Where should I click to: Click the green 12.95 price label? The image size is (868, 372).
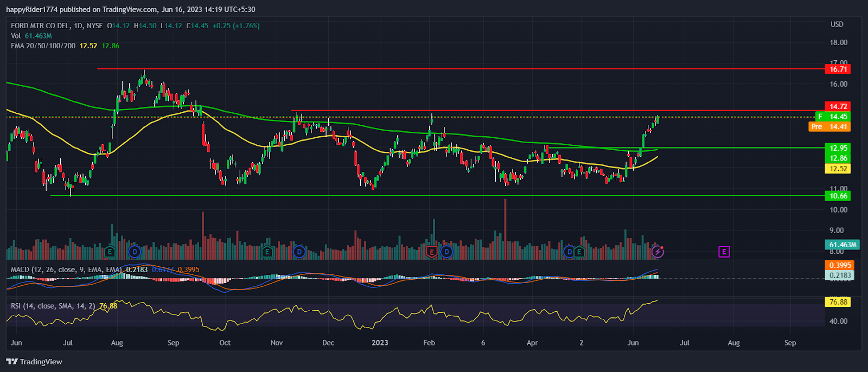tap(838, 148)
